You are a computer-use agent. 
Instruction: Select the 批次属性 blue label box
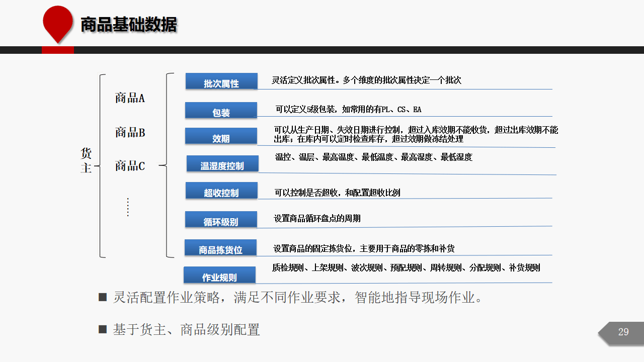(x=221, y=81)
